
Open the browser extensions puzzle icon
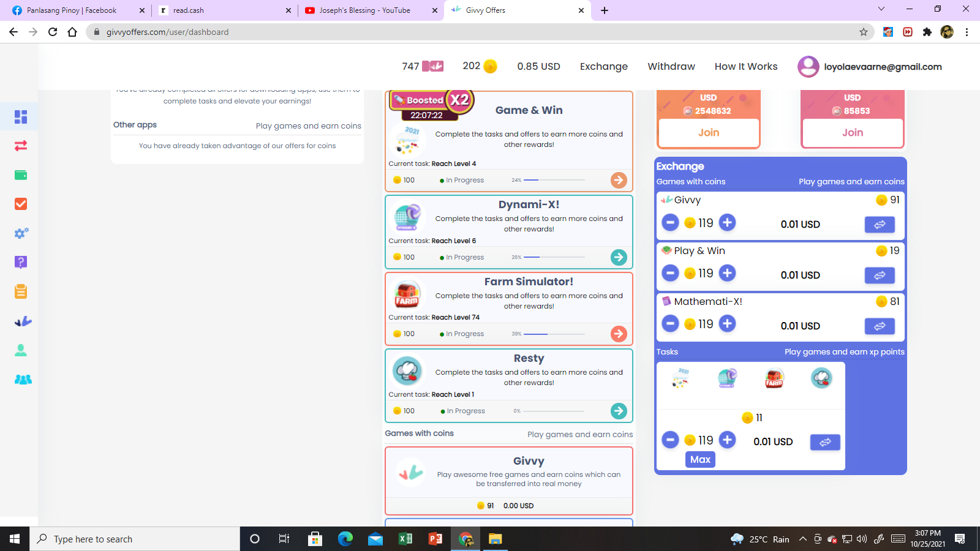(x=927, y=32)
